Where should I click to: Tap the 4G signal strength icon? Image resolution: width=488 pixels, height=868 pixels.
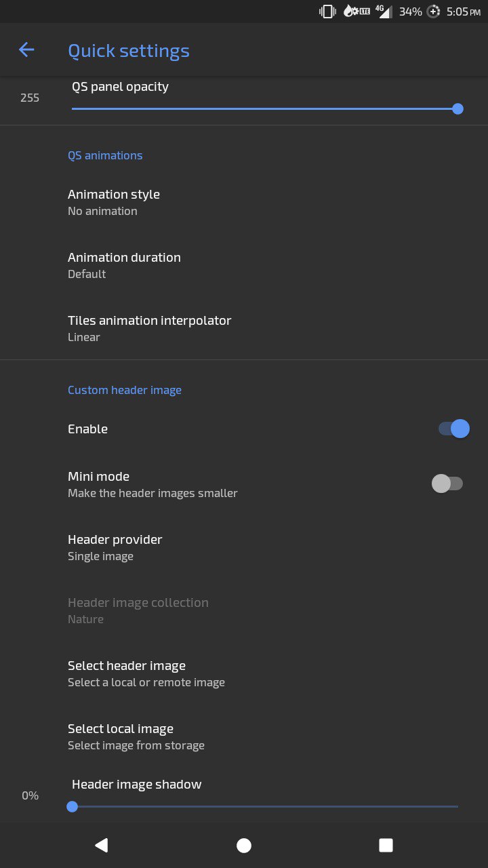(384, 12)
